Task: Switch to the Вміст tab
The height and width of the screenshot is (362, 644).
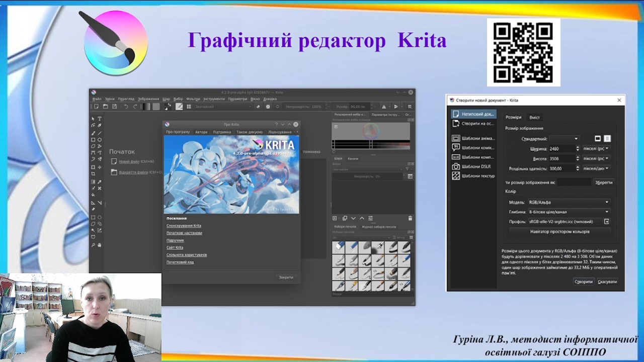Action: click(x=534, y=117)
